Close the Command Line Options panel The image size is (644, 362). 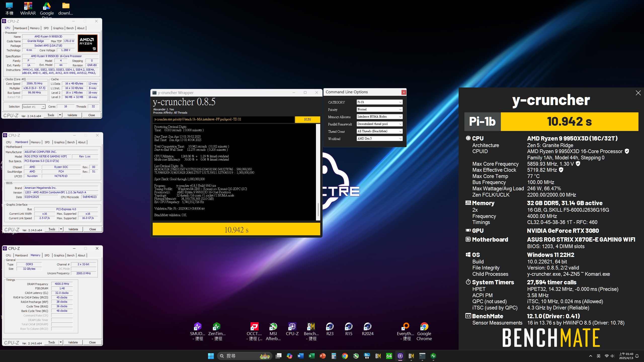404,92
